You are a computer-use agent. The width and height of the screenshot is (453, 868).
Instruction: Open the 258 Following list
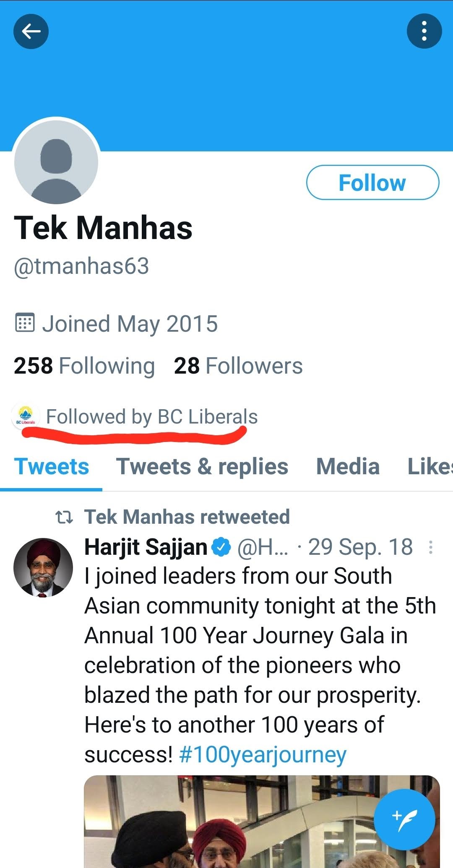click(84, 366)
